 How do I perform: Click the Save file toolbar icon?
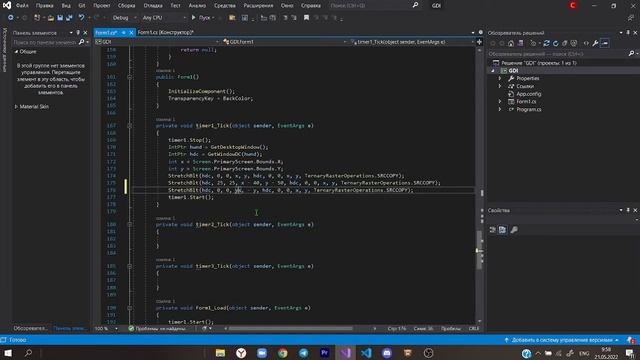[x=60, y=18]
